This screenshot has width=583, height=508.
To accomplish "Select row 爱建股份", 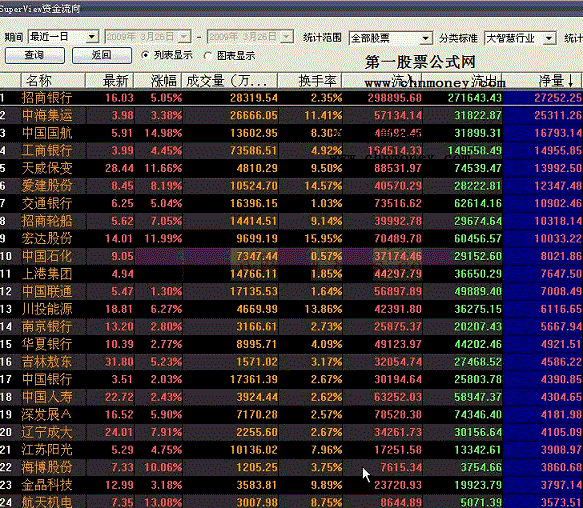I will click(x=292, y=186).
